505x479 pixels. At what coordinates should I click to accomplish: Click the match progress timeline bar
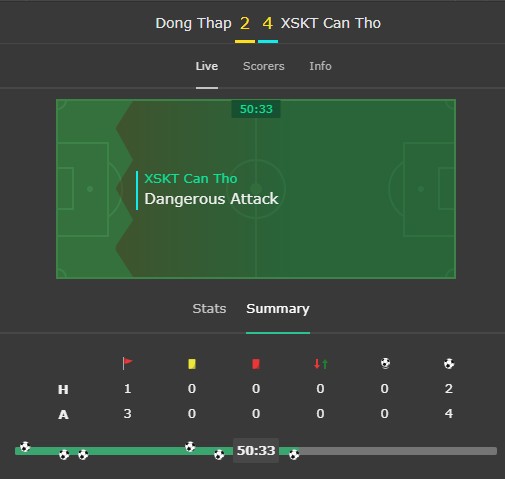(256, 451)
